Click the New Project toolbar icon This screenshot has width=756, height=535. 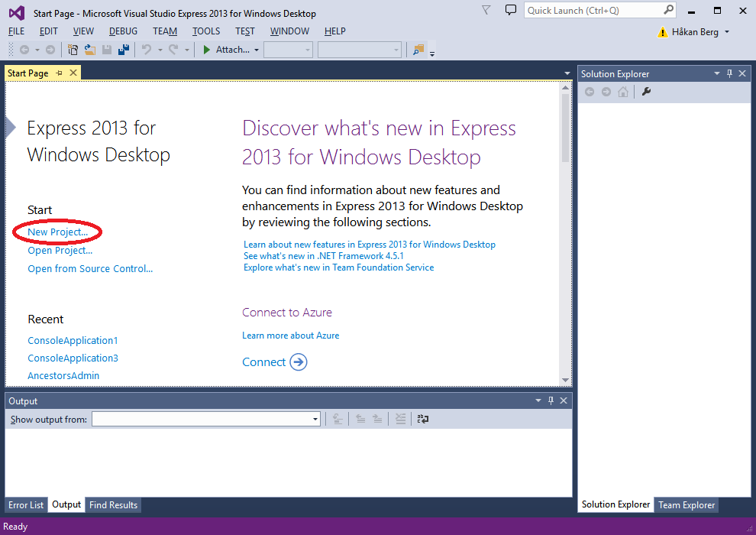click(73, 50)
